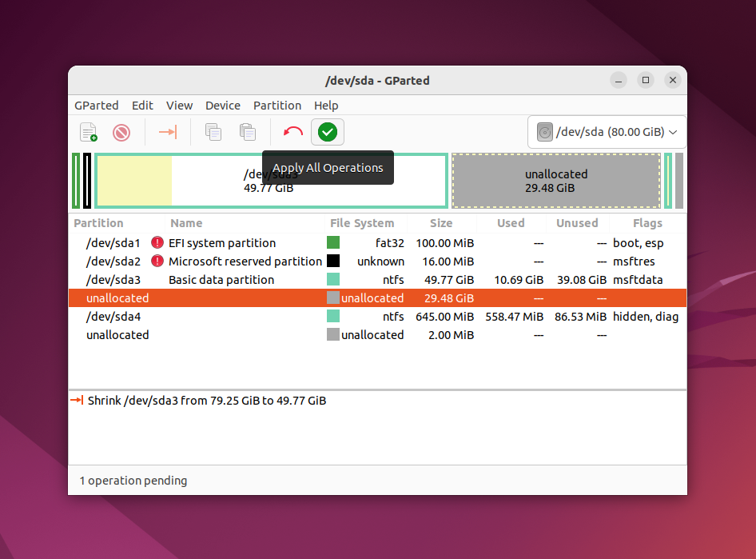Open the Device menu
Viewport: 756px width, 559px height.
(223, 106)
